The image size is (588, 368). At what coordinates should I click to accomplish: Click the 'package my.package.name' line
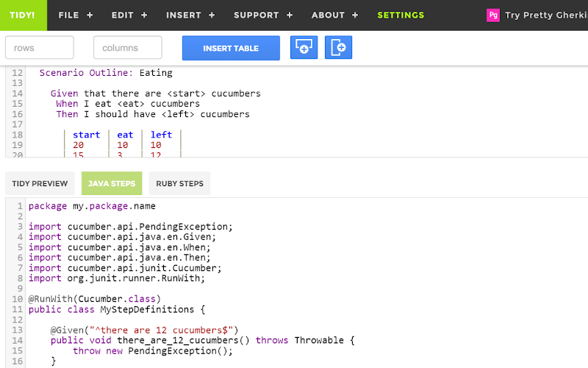click(x=92, y=206)
